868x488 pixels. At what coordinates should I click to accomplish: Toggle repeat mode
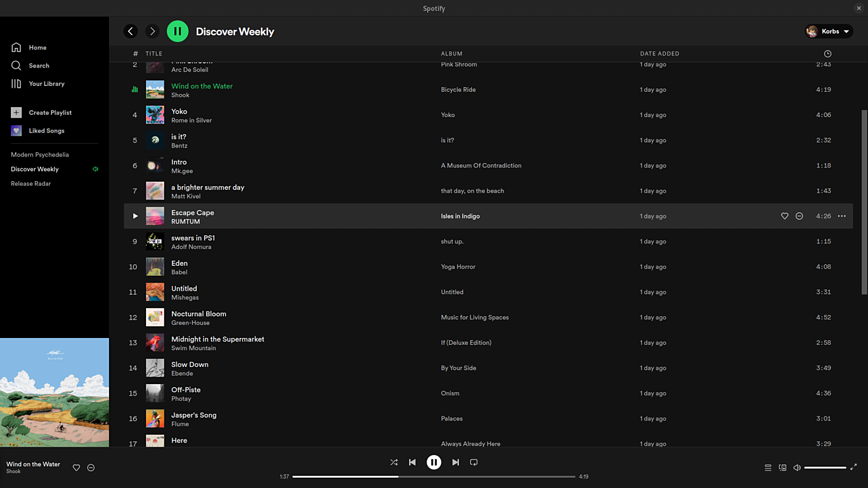[473, 462]
